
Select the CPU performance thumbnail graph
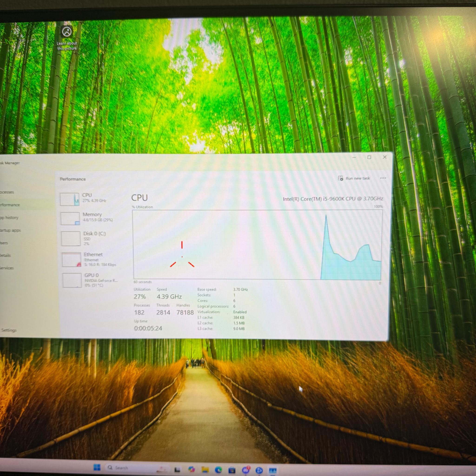(70, 199)
